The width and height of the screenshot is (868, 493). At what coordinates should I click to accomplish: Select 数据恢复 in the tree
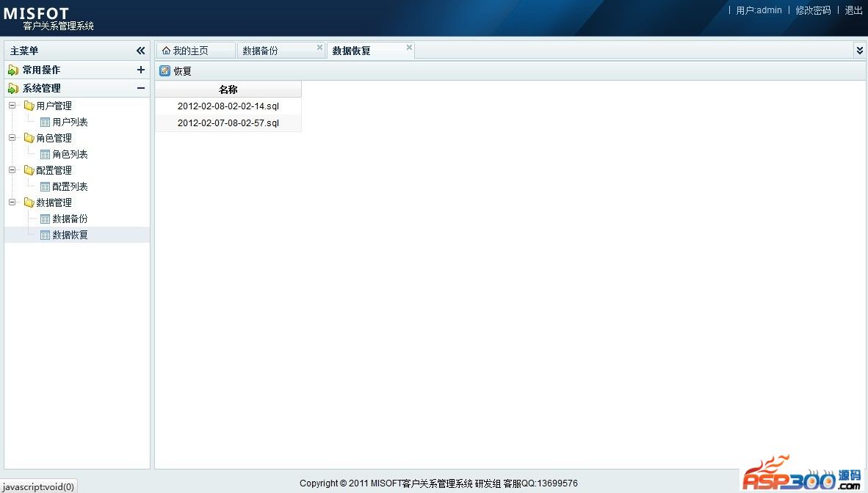pyautogui.click(x=70, y=235)
